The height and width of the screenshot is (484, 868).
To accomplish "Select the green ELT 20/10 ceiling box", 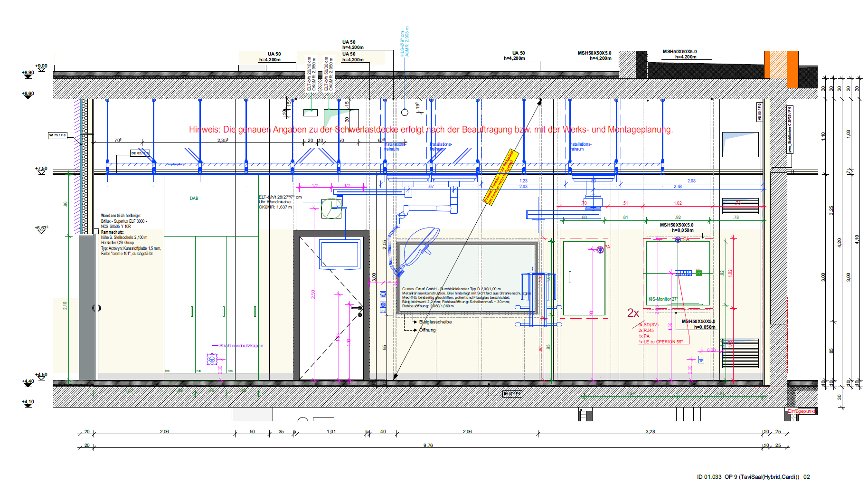I will pyautogui.click(x=311, y=113).
